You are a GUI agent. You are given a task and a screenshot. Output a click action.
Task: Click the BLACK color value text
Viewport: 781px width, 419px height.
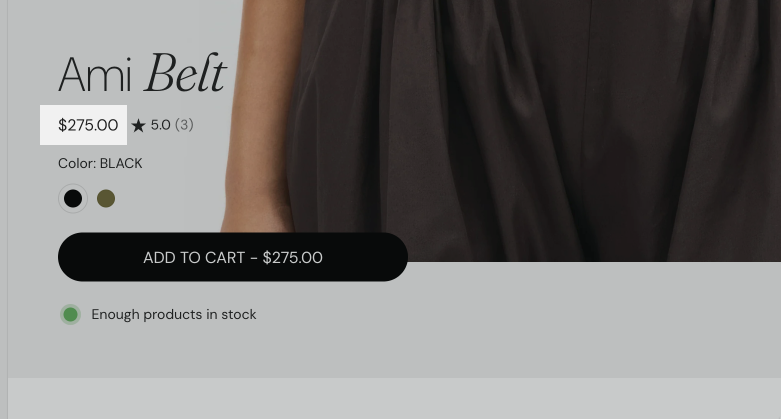[121, 163]
